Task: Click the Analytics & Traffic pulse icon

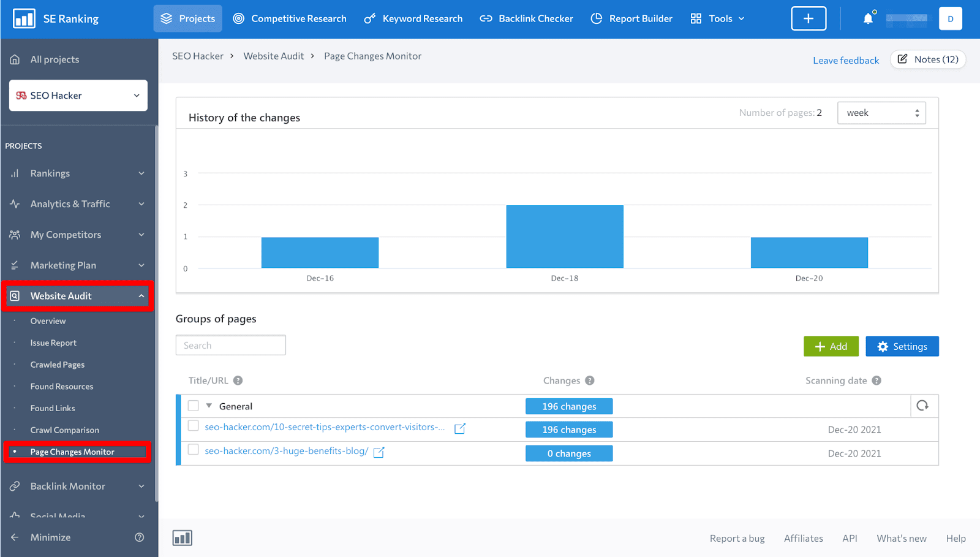Action: (x=15, y=204)
